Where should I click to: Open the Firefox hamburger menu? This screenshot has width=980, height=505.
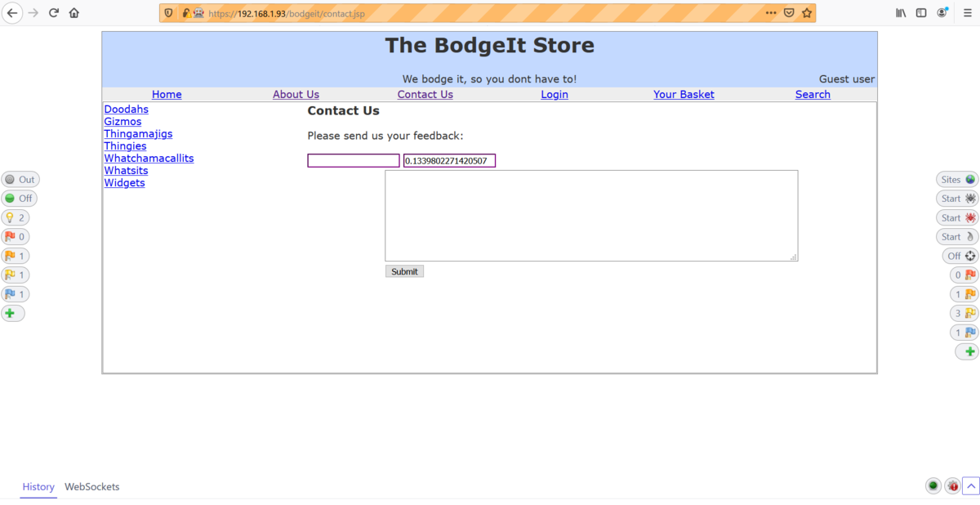pos(967,13)
